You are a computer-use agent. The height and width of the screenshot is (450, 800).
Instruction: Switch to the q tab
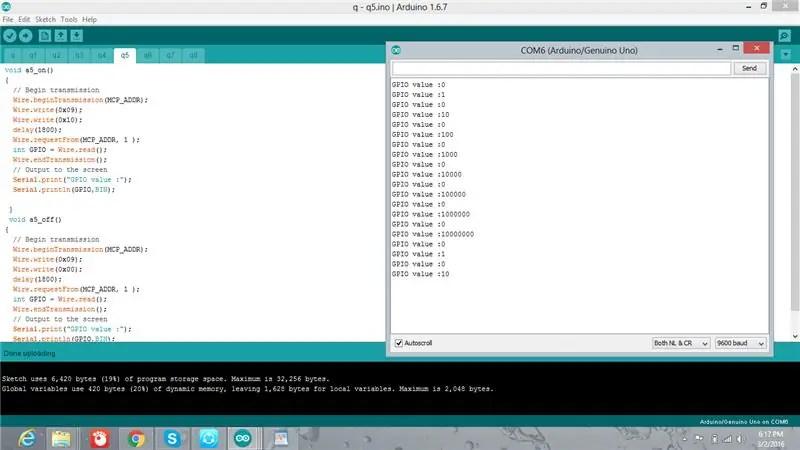(x=13, y=55)
